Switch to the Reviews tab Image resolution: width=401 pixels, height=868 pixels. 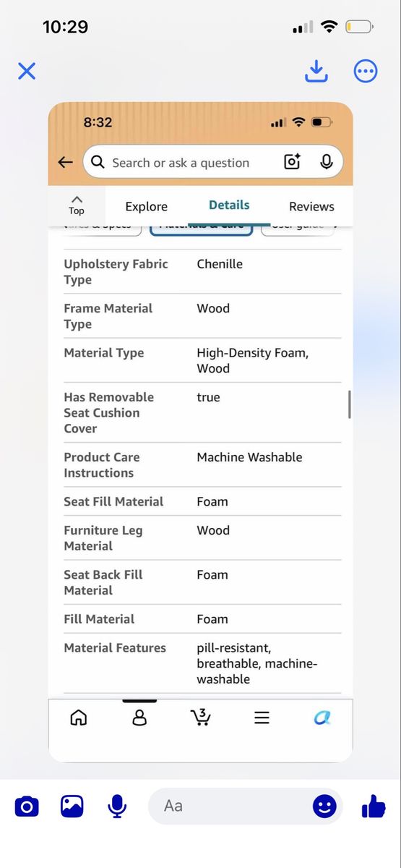tap(311, 206)
